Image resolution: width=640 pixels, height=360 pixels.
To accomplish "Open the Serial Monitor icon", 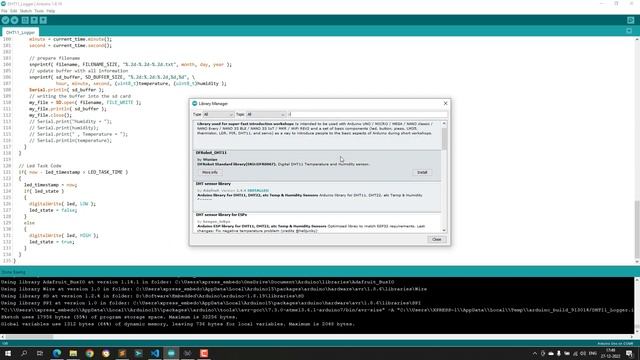I will (x=631, y=20).
